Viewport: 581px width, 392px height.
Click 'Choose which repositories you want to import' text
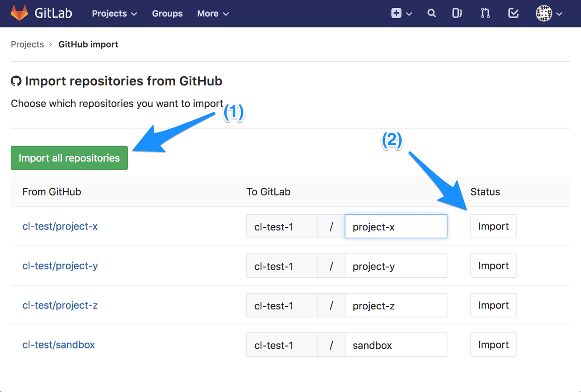tap(117, 103)
